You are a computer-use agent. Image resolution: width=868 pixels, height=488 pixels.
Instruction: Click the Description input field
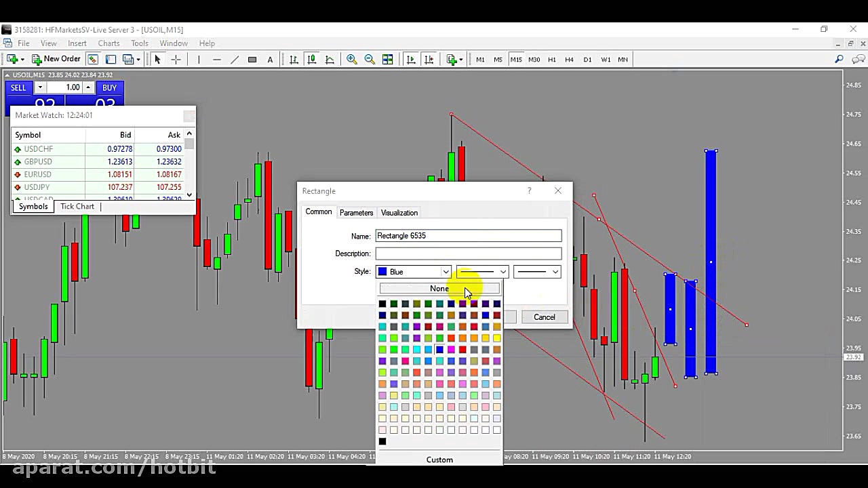tap(468, 253)
